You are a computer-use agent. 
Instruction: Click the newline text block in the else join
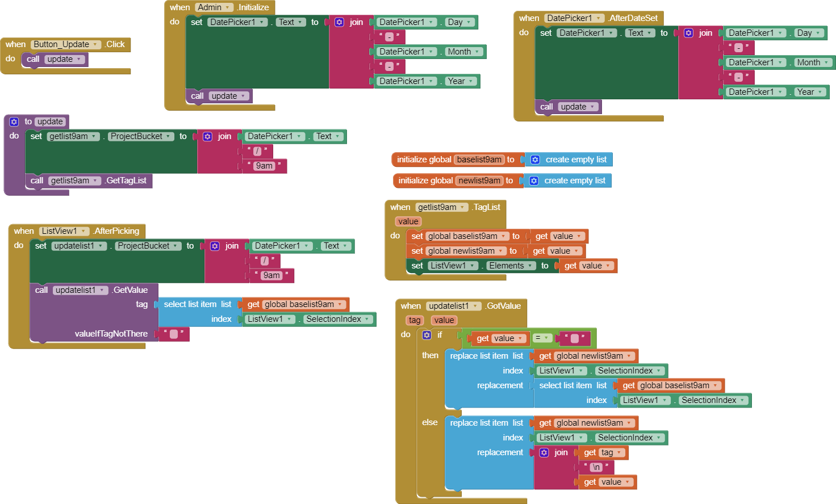click(x=596, y=467)
